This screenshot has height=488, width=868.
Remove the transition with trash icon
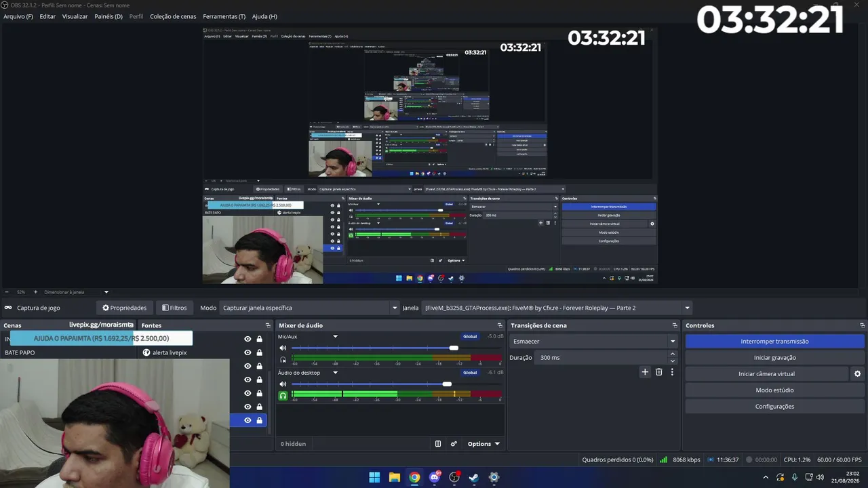tap(658, 372)
